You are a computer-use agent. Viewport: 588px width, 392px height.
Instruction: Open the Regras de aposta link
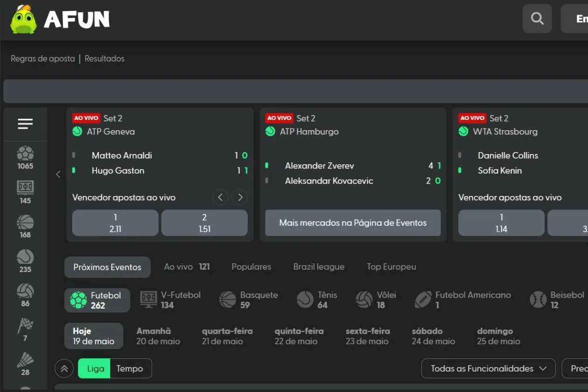point(42,59)
